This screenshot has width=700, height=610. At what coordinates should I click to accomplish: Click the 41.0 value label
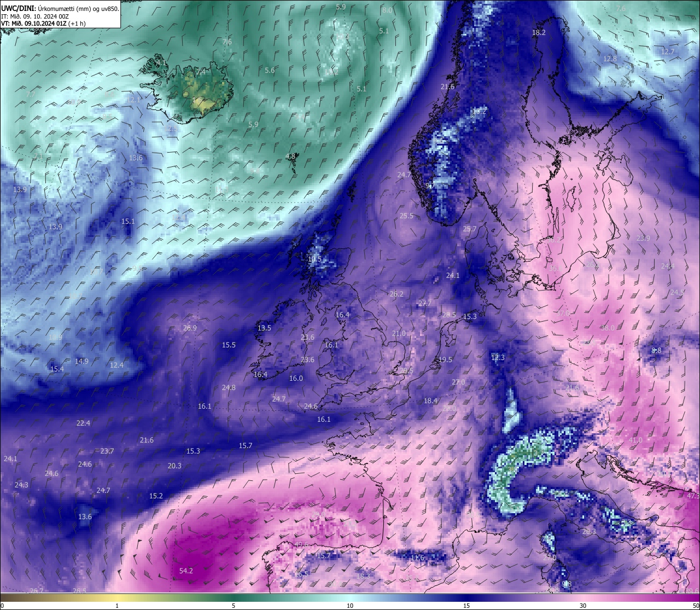point(635,440)
